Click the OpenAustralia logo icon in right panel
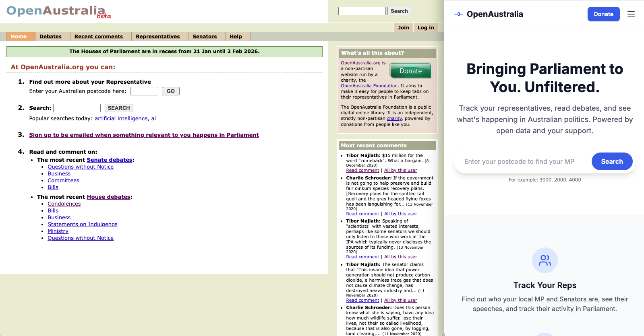Screen dimensions: 644x336 pos(459,14)
